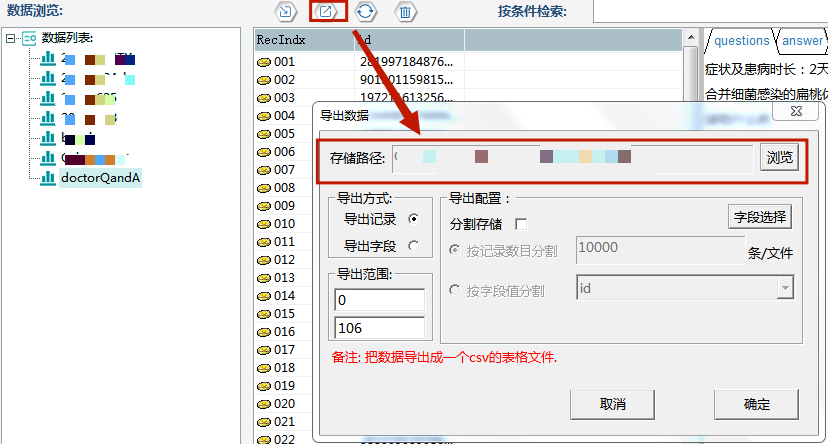
Task: Click the refresh toolbar icon
Action: 365,11
